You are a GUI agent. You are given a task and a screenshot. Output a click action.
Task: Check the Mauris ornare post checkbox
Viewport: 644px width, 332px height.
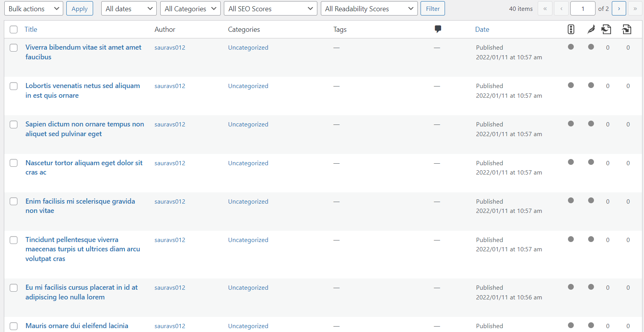click(14, 326)
